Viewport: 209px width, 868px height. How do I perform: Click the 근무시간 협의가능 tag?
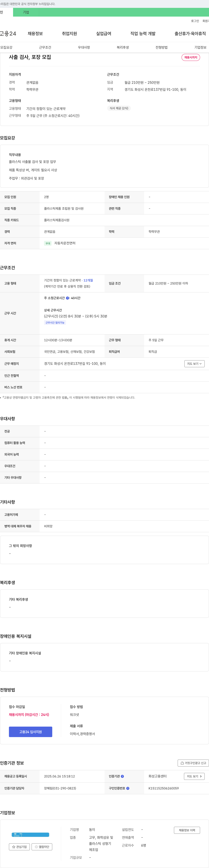[55, 322]
